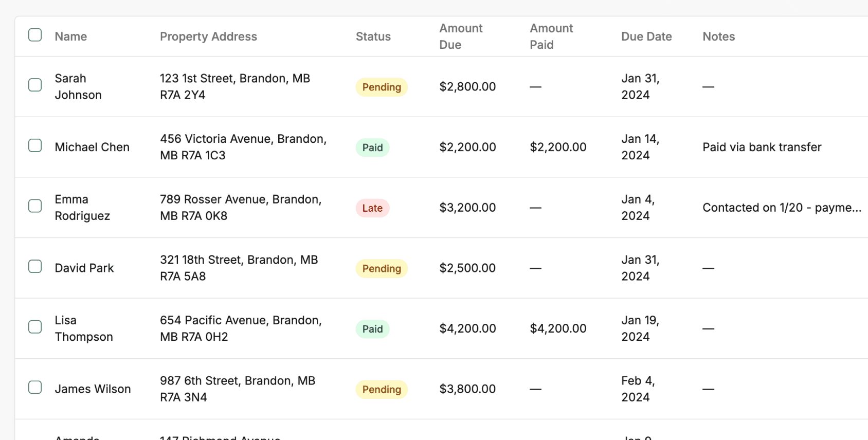Click Michael Chen's Paid status badge
Image resolution: width=868 pixels, height=440 pixels.
pos(372,148)
